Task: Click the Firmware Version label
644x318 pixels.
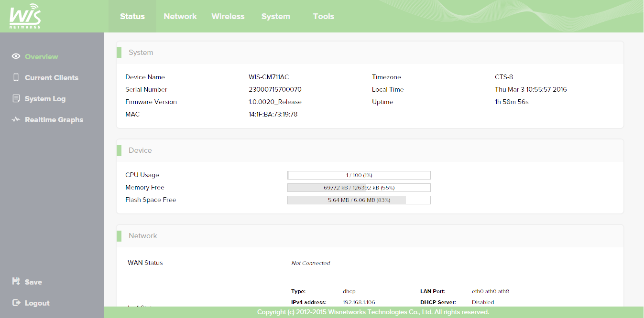Action: point(151,102)
